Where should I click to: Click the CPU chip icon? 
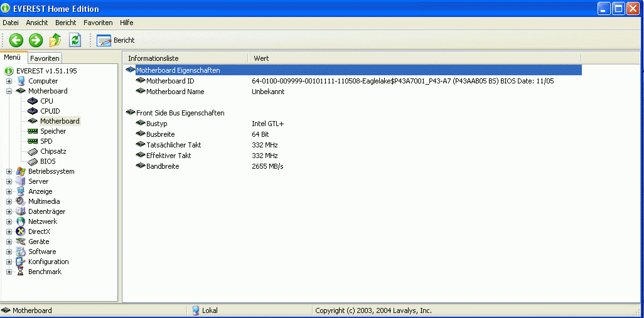[x=33, y=101]
